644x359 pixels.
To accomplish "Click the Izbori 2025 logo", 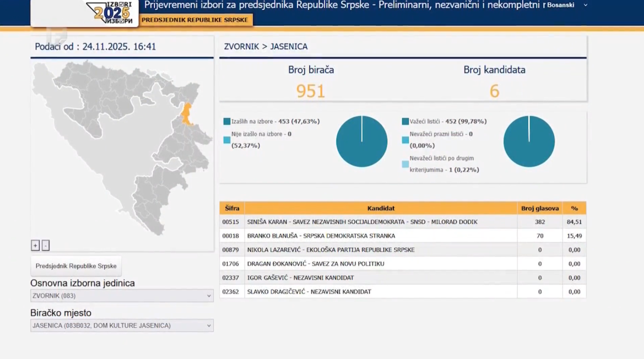I will click(111, 12).
